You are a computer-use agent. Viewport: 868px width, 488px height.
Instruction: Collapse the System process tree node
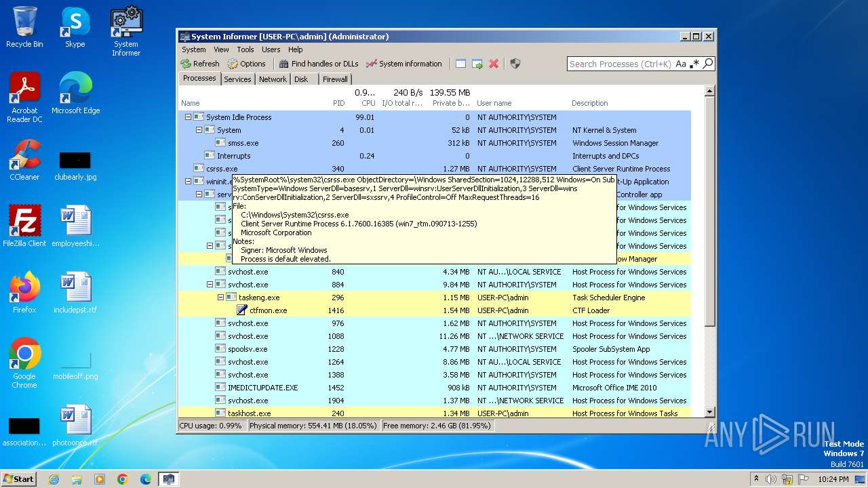point(199,130)
